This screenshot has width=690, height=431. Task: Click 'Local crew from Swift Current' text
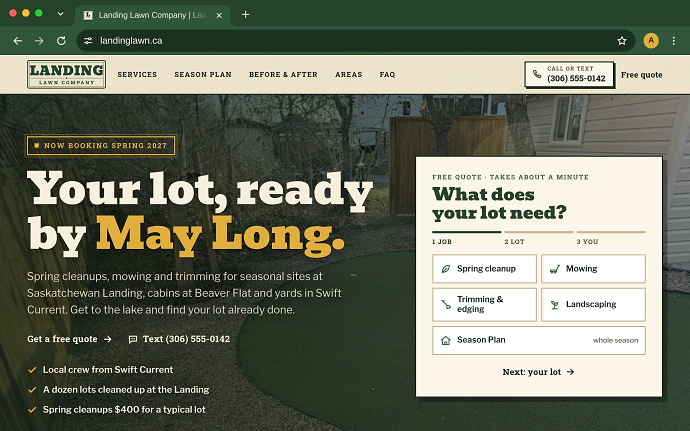point(108,370)
